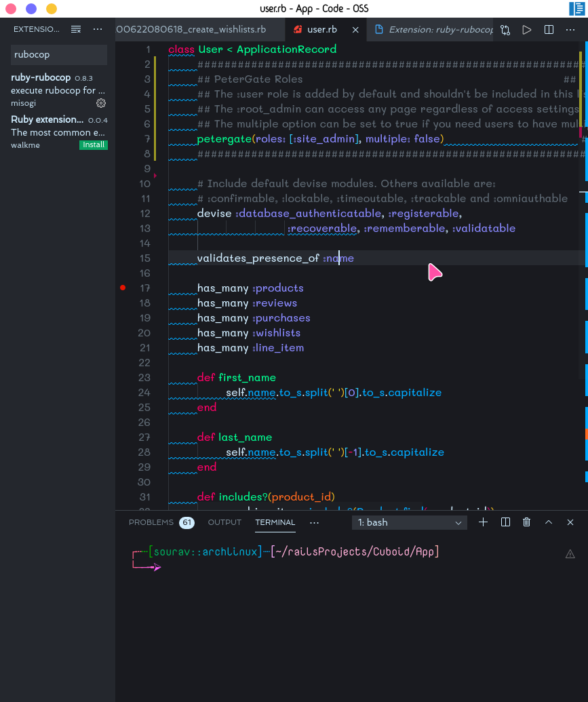Screen dimensions: 588x702
Task: Maximize the panel using the chevron-up
Action: click(549, 522)
